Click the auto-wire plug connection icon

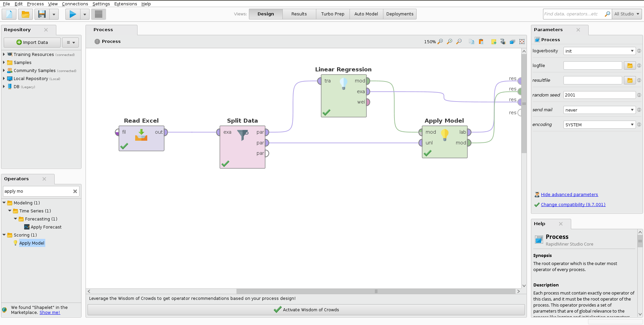(x=503, y=42)
